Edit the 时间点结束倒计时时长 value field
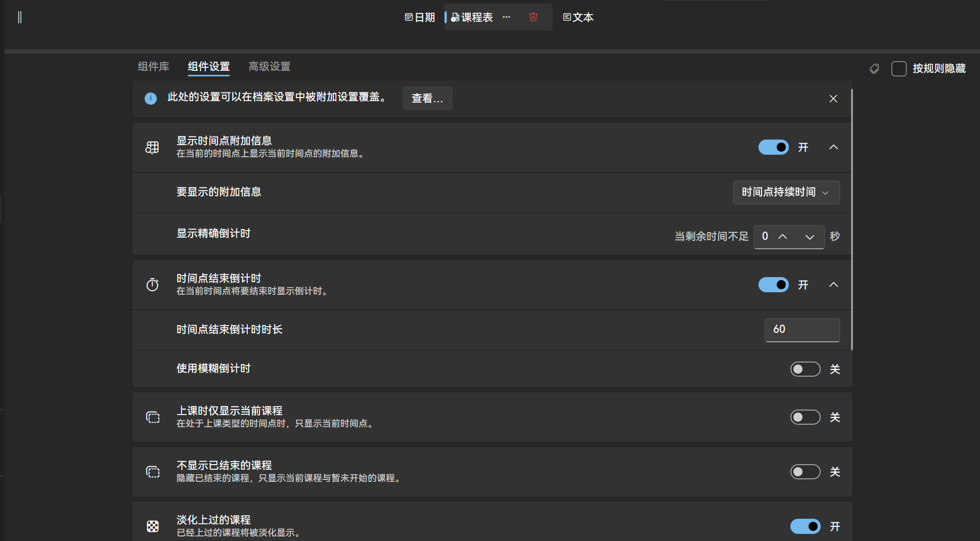Screen dimensions: 980x541 [802, 330]
